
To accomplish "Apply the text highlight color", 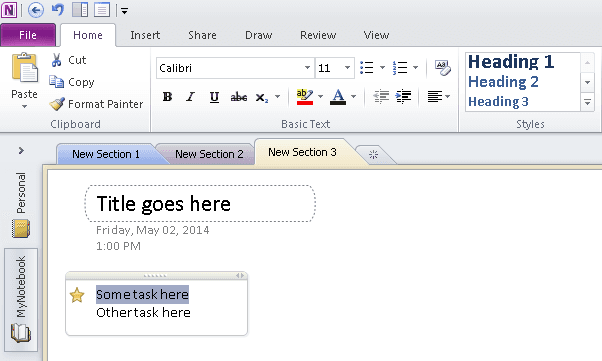I will coord(304,97).
